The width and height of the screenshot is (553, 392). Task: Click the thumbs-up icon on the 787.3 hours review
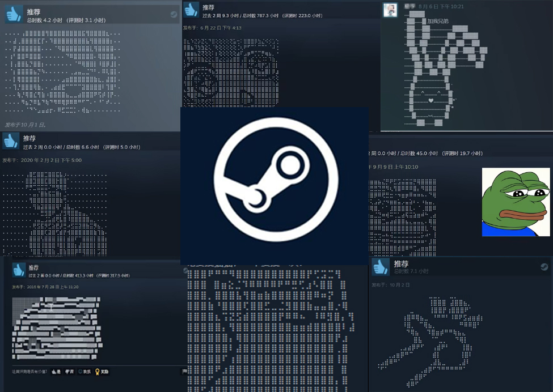tap(191, 10)
